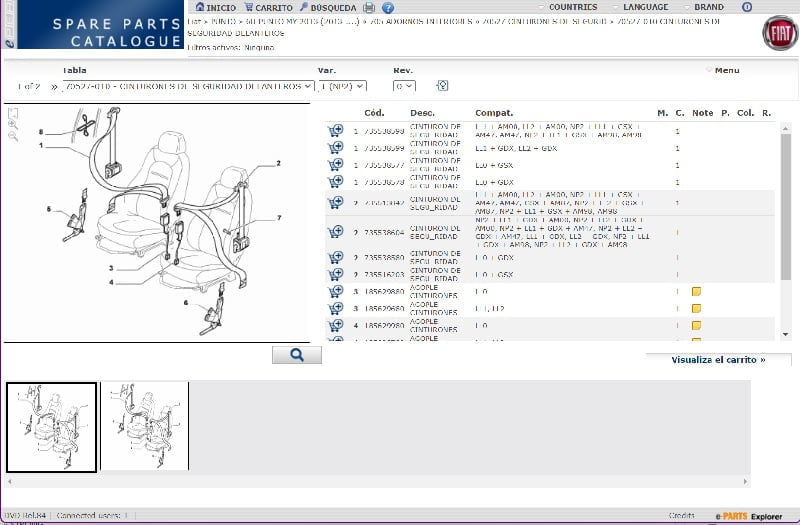The width and height of the screenshot is (800, 525).
Task: Click the FIAT logo
Action: [780, 33]
